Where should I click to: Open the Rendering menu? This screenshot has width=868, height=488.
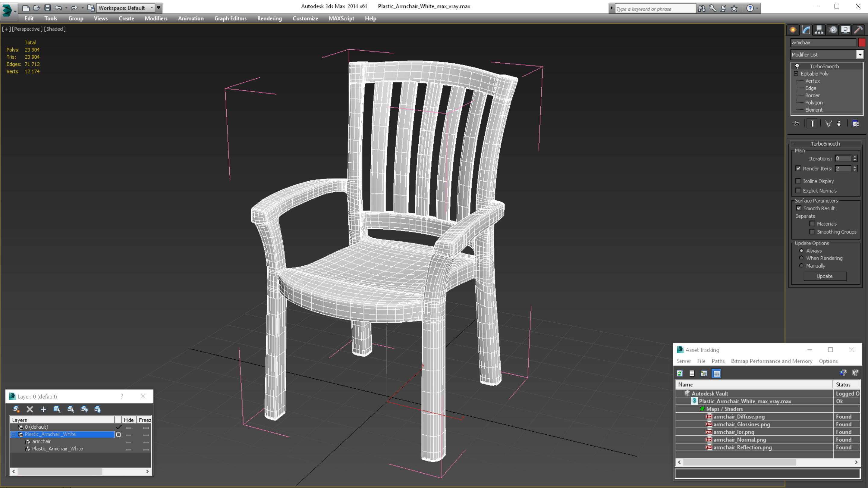click(269, 18)
